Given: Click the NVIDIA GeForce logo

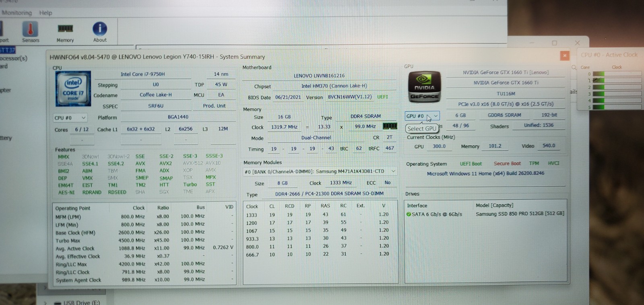Looking at the screenshot, I should coord(424,87).
